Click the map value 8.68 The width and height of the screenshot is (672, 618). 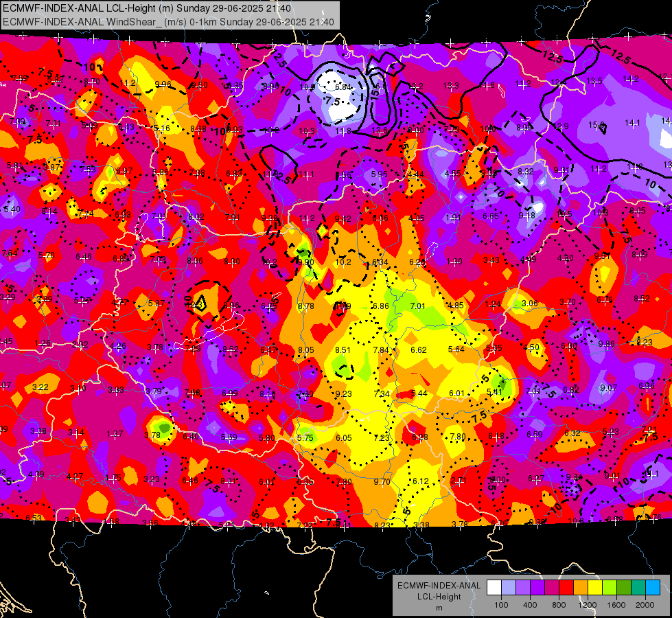point(198,128)
